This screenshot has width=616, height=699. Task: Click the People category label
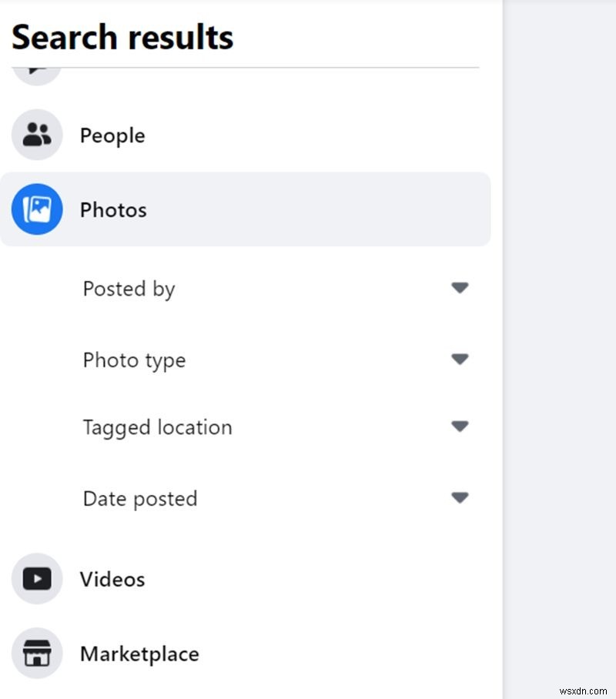coord(112,135)
